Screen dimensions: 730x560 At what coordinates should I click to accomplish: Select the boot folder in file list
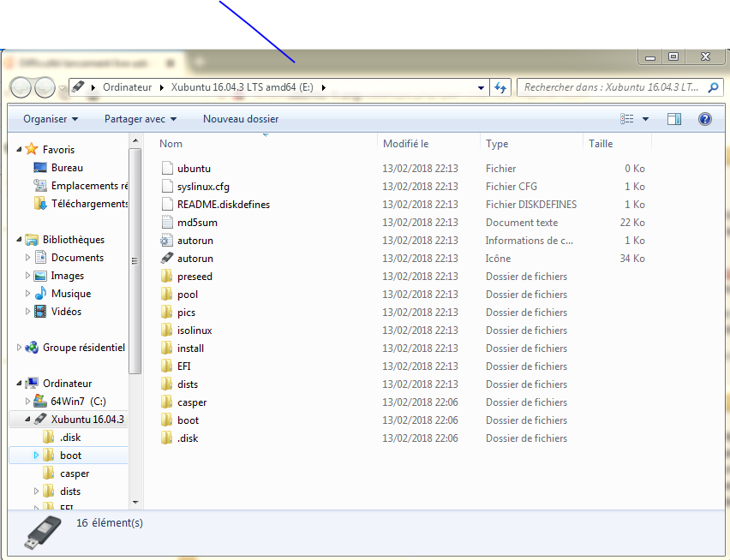[188, 420]
